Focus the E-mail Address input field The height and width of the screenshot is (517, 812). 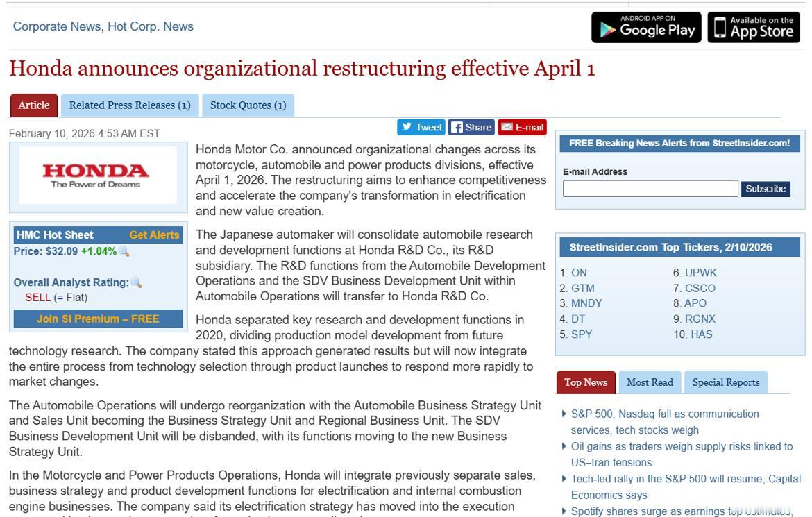click(650, 189)
